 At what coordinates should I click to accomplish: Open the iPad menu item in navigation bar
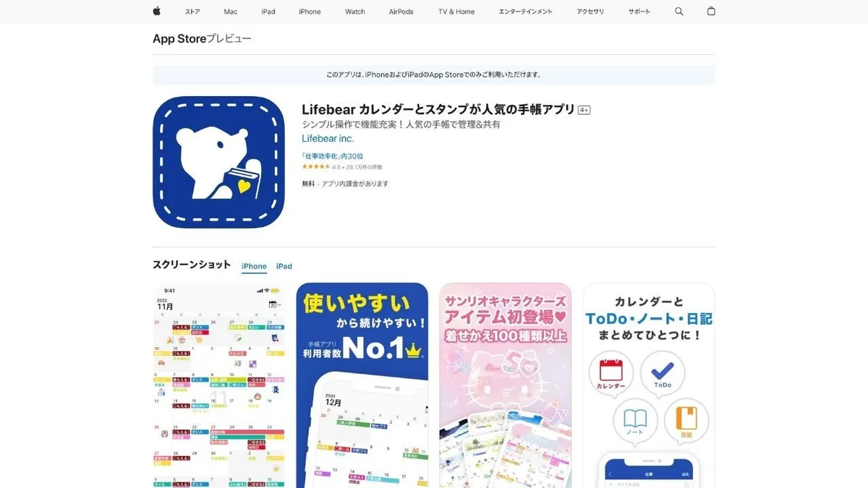268,12
